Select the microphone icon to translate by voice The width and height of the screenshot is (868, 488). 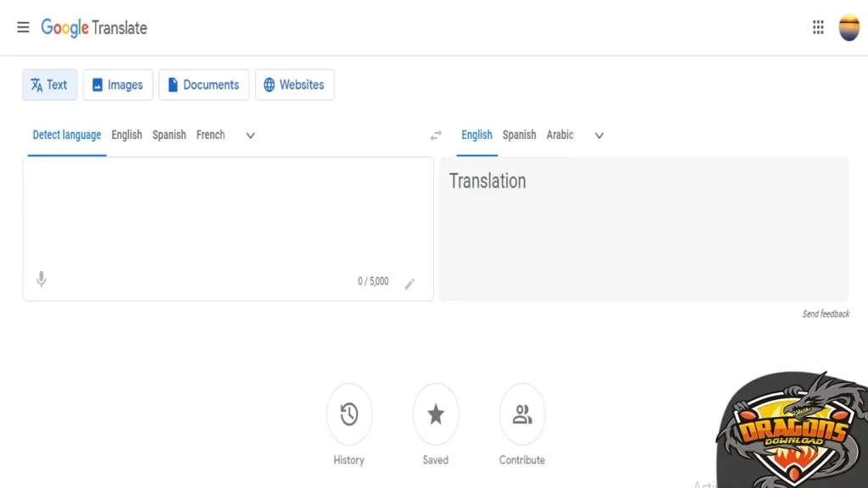tap(41, 279)
